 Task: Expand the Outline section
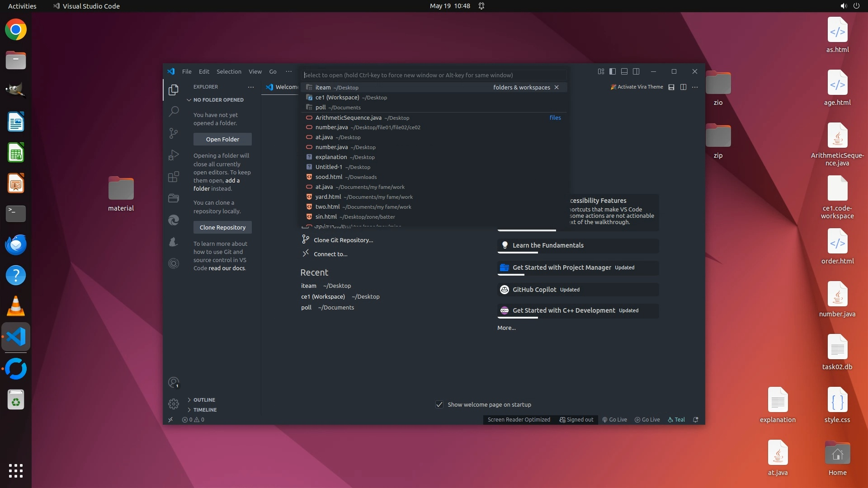click(204, 400)
